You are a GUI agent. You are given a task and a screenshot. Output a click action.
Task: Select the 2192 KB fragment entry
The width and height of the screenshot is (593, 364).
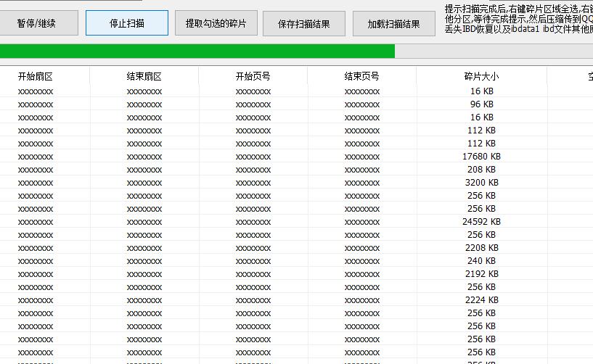tap(481, 274)
